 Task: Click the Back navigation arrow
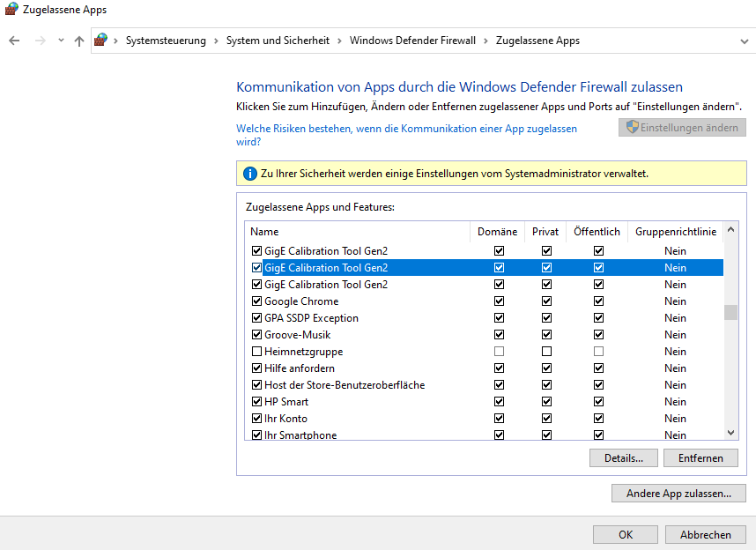14,41
